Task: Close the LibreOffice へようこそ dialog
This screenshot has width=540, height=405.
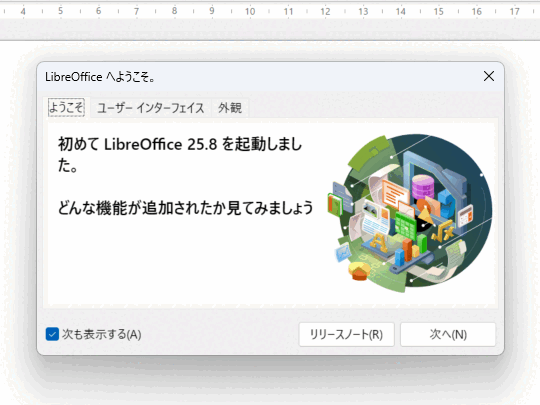Action: (x=489, y=76)
